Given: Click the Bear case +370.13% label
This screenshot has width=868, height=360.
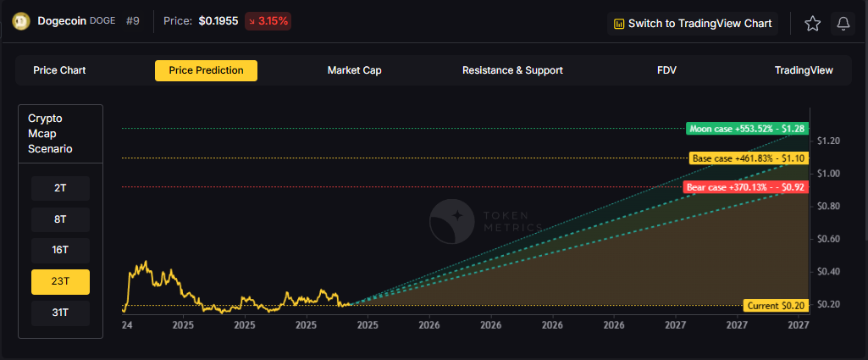Looking at the screenshot, I should 746,187.
